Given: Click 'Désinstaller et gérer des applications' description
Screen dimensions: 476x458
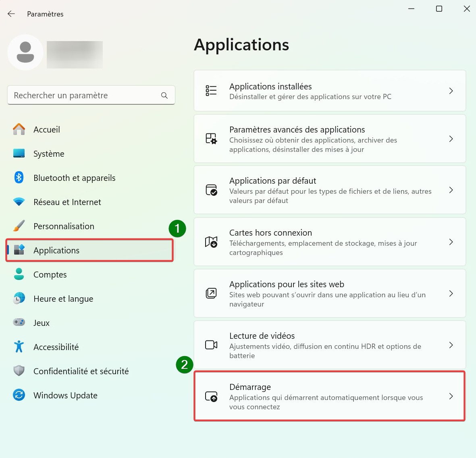Looking at the screenshot, I should point(310,97).
